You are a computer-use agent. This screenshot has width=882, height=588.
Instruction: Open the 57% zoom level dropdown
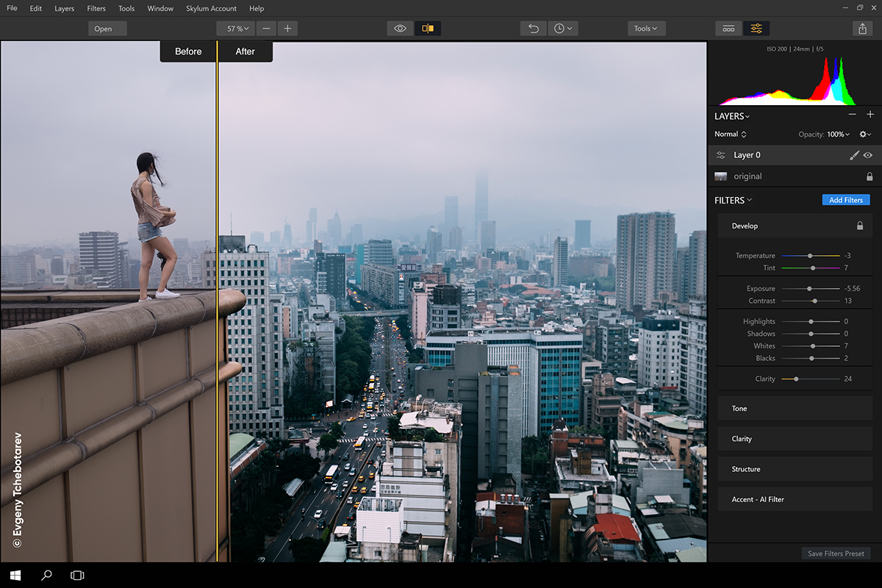(x=237, y=29)
